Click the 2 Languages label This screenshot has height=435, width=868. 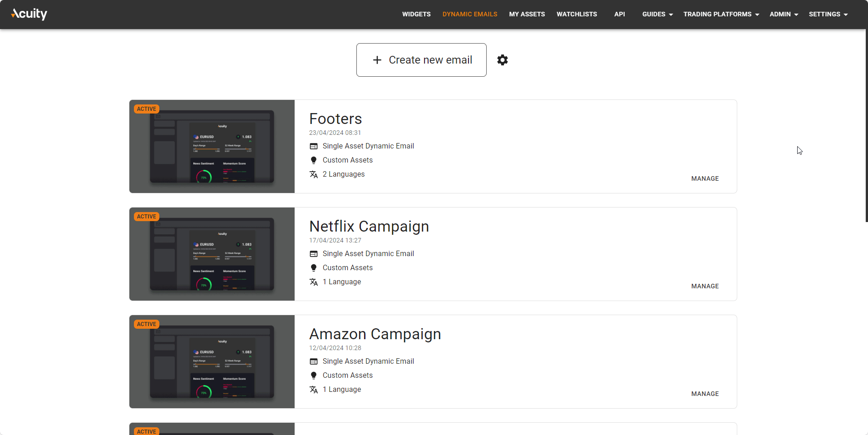click(344, 174)
